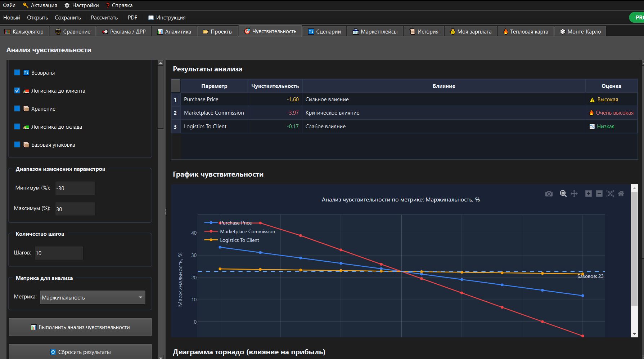The width and height of the screenshot is (644, 359).
Task: Click Выполнить анализ чувствительности button
Action: [80, 327]
